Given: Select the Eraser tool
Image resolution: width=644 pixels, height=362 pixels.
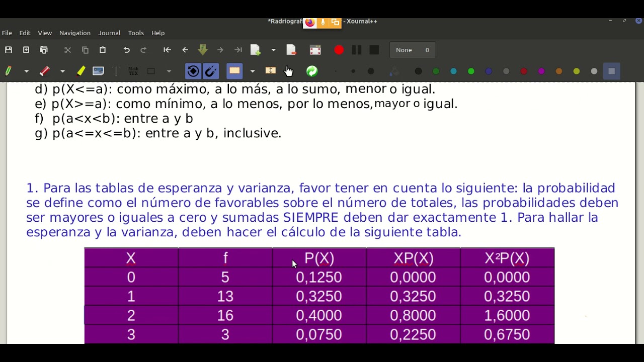Looking at the screenshot, I should pos(44,71).
